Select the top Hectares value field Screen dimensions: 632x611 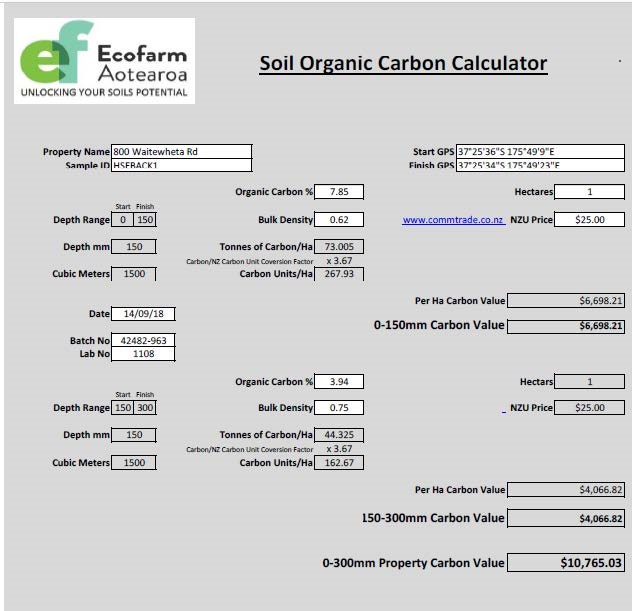click(589, 192)
